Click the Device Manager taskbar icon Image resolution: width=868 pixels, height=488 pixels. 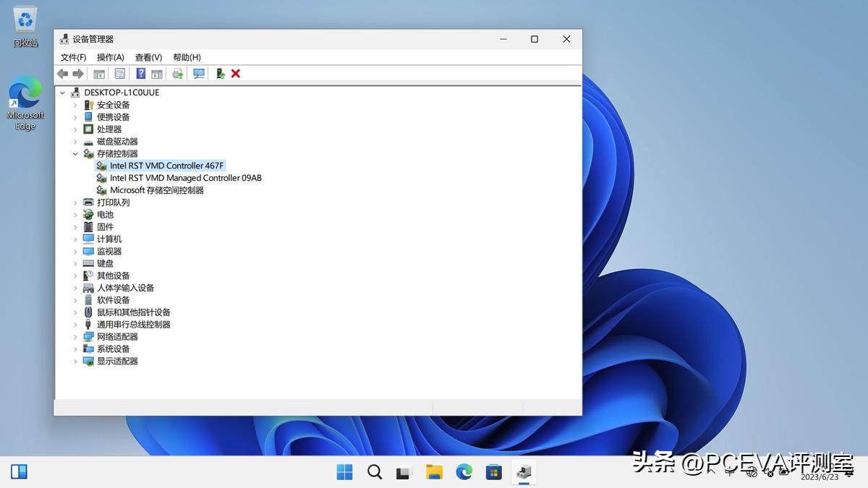pyautogui.click(x=524, y=472)
